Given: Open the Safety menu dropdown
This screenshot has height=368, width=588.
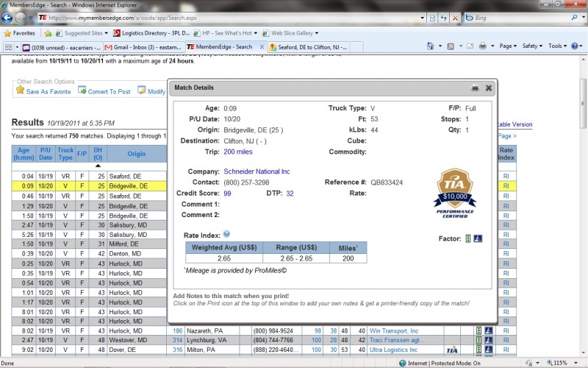Looking at the screenshot, I should 532,46.
